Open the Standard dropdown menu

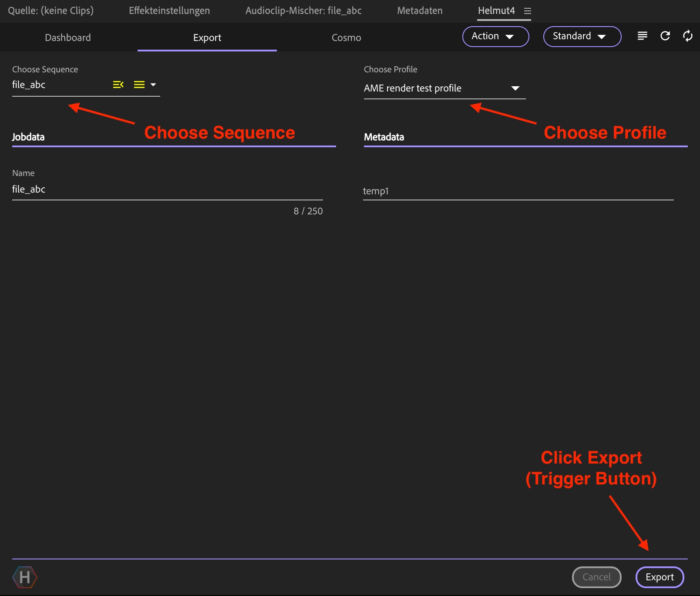(582, 37)
